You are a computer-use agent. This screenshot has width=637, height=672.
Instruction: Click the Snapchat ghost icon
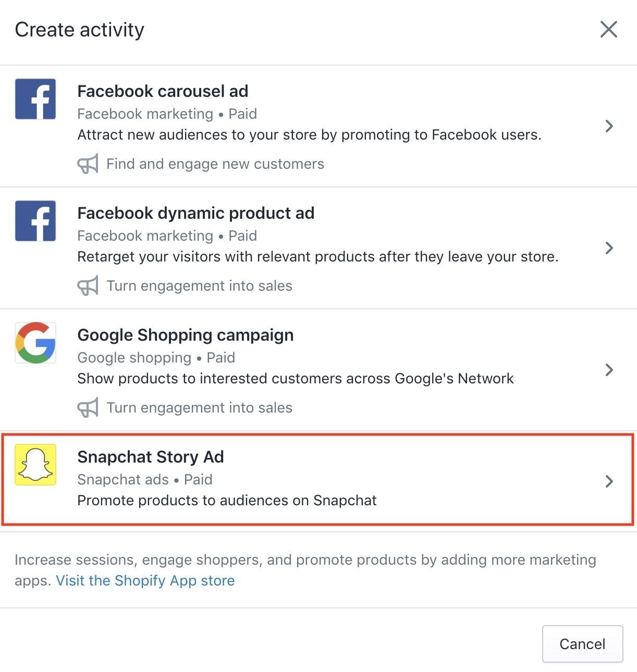coord(35,465)
